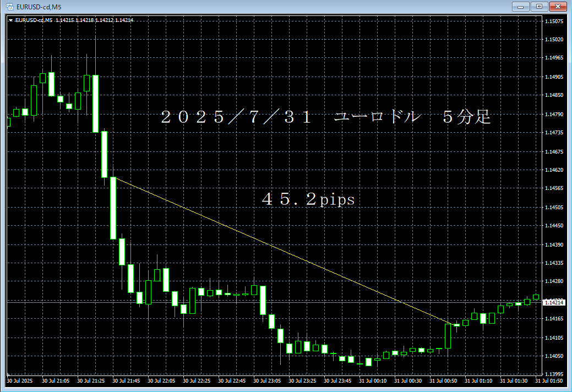This screenshot has width=572, height=392.
Task: Click the 31 Jul 01:50 time label
Action: [549, 380]
